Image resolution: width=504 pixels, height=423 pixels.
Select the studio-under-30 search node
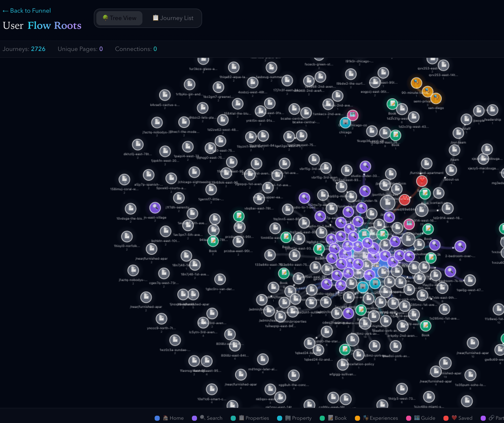coord(365,166)
